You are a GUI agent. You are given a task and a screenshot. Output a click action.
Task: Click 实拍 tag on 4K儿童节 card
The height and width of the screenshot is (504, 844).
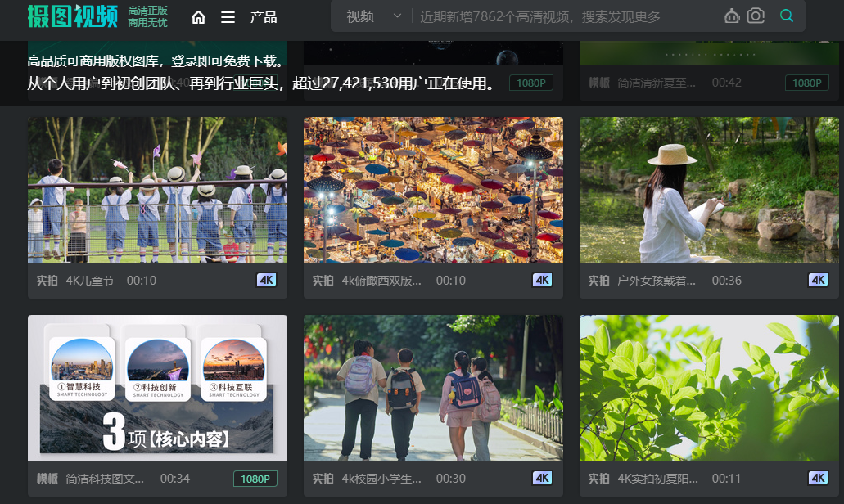[47, 281]
